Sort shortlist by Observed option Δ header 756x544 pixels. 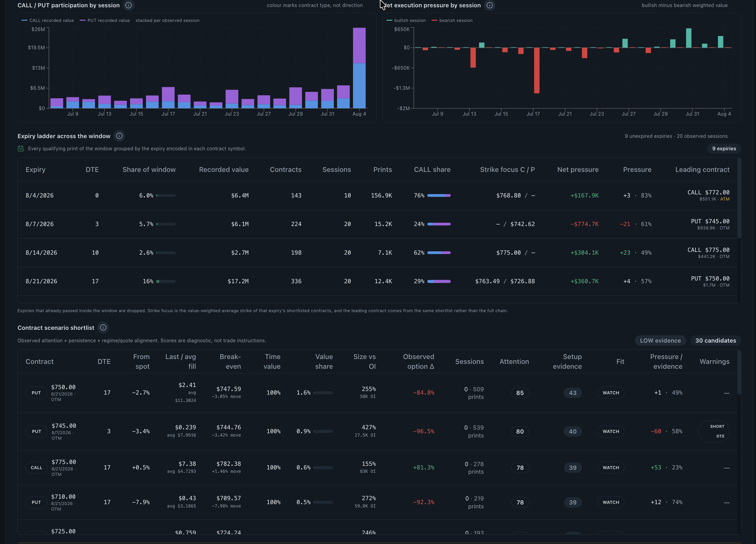point(418,361)
